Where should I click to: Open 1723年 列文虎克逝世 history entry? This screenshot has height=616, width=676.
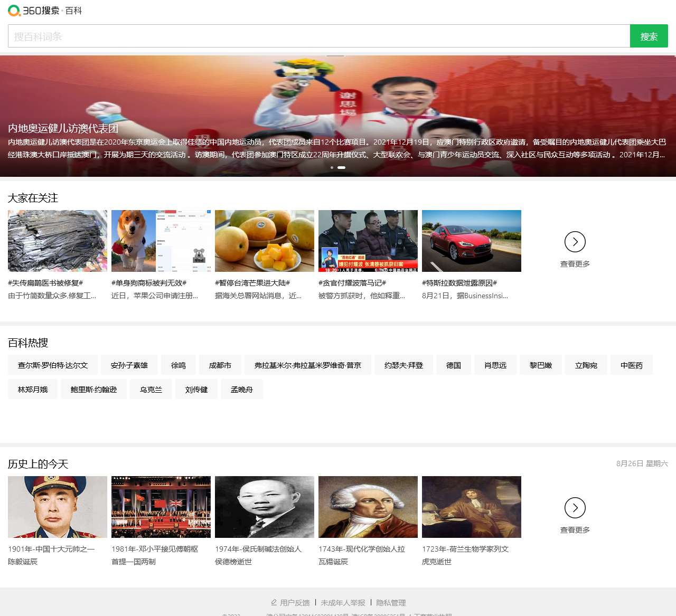coord(465,555)
